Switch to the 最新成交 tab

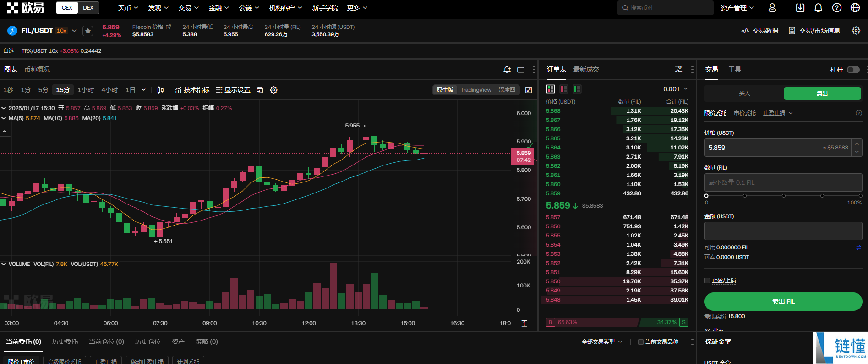point(586,69)
